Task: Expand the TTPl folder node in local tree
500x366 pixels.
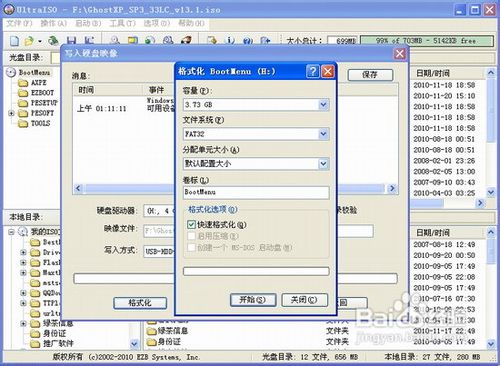Action: [23, 303]
